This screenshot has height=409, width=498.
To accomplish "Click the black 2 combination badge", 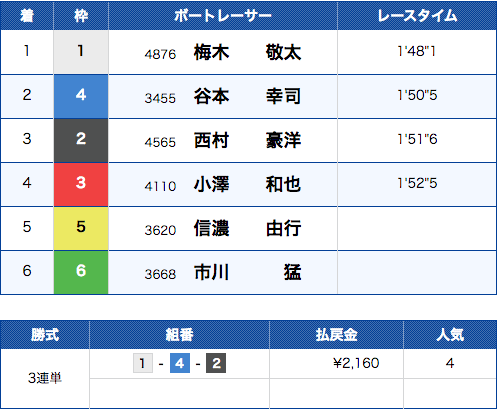I will 216,363.
